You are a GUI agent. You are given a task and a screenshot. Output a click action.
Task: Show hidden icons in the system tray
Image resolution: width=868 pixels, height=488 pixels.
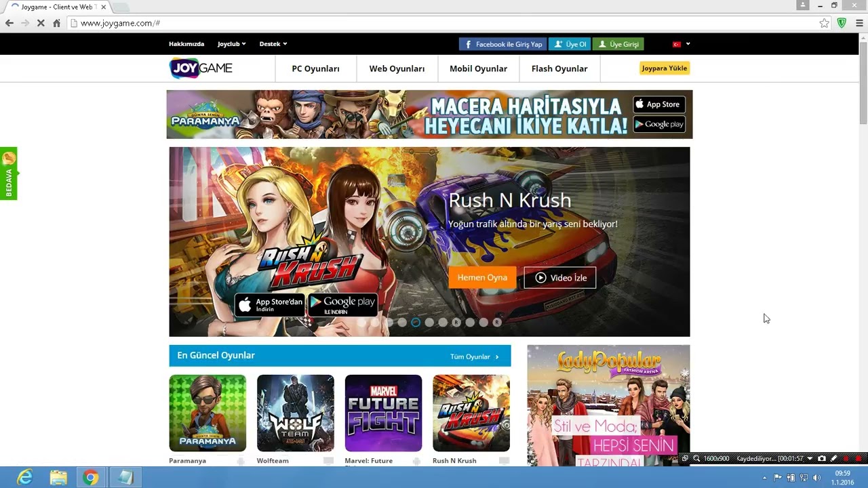click(765, 478)
